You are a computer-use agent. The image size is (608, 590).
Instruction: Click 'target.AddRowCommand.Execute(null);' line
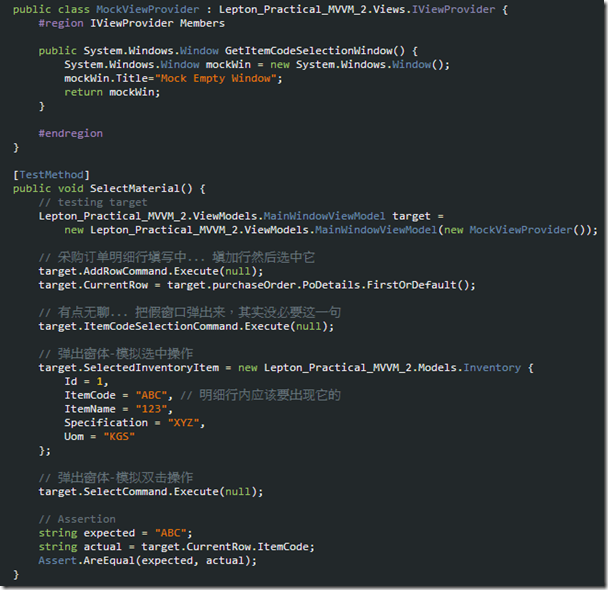click(x=150, y=271)
